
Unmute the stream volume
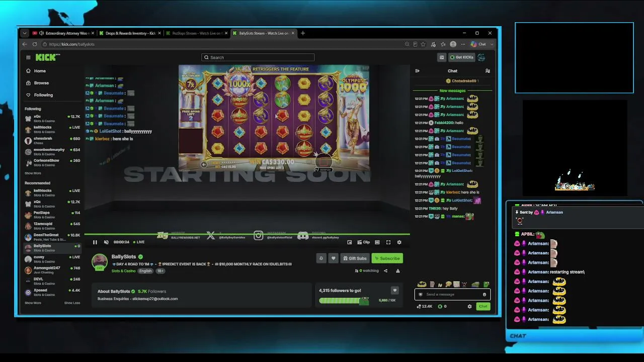106,242
